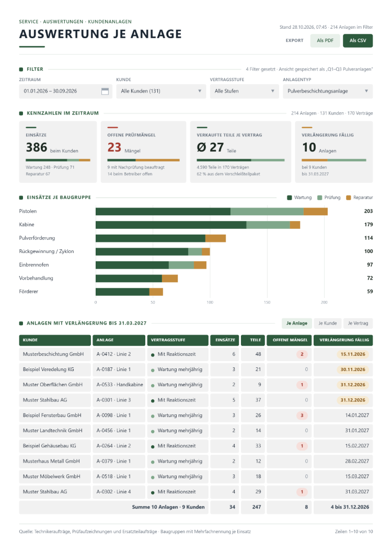Select the 'Beispiel Veredelung KG' cell
The image size is (392, 554).
click(55, 370)
